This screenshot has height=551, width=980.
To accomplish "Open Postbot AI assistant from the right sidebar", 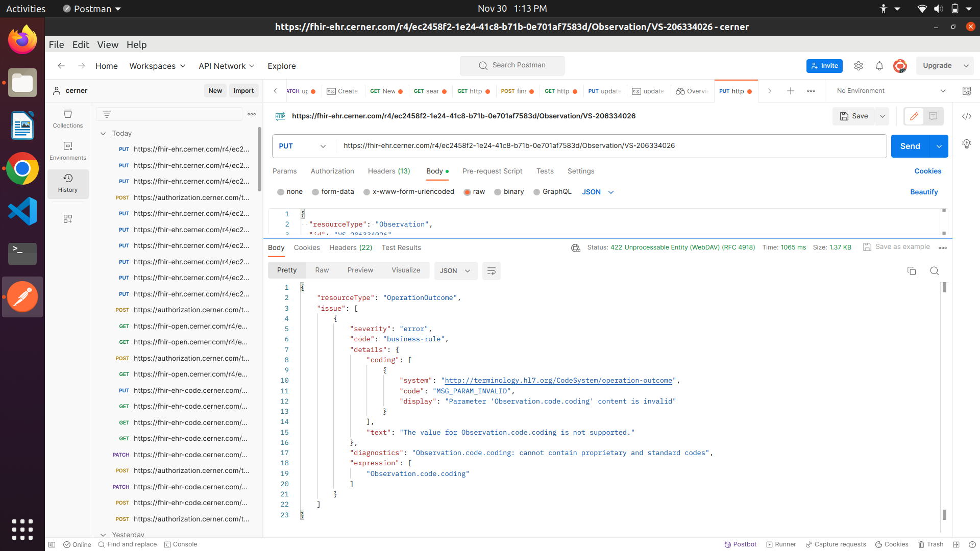I will pyautogui.click(x=967, y=144).
